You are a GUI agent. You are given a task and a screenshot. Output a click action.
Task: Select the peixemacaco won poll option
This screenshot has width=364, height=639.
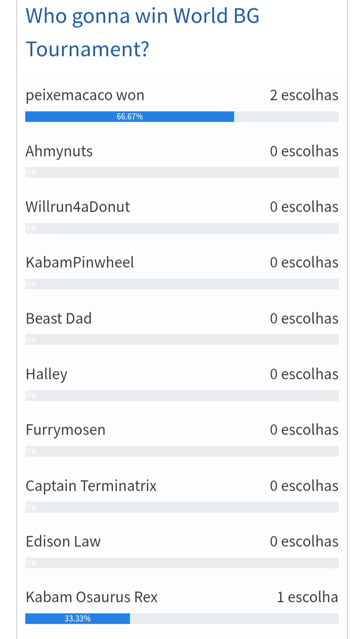point(85,96)
